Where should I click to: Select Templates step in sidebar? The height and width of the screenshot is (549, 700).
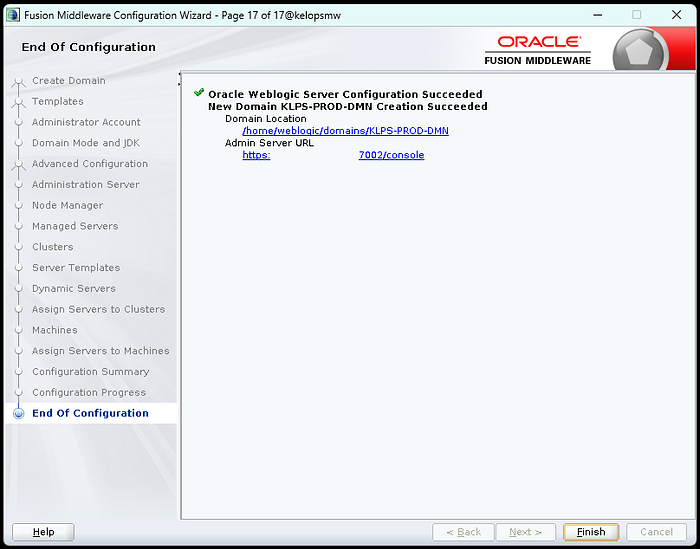pyautogui.click(x=58, y=101)
